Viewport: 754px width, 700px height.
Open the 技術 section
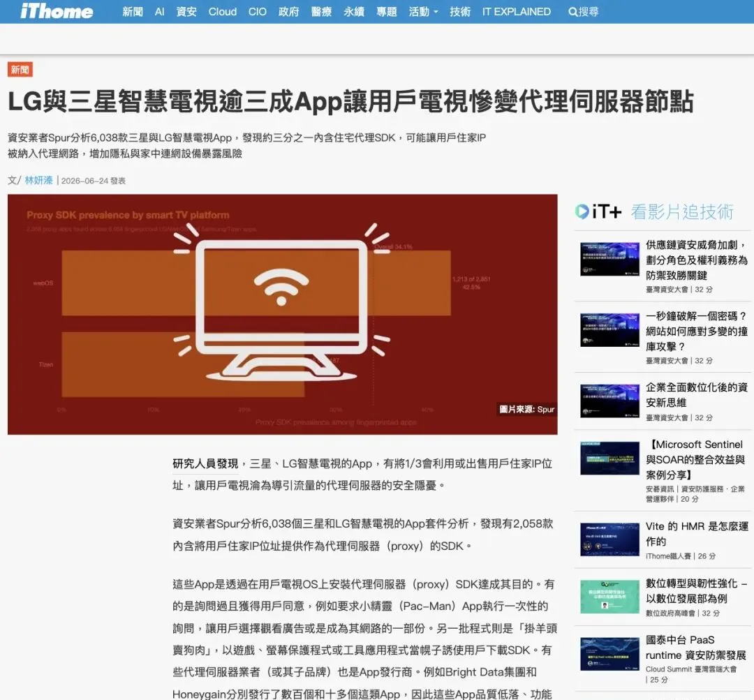click(460, 12)
